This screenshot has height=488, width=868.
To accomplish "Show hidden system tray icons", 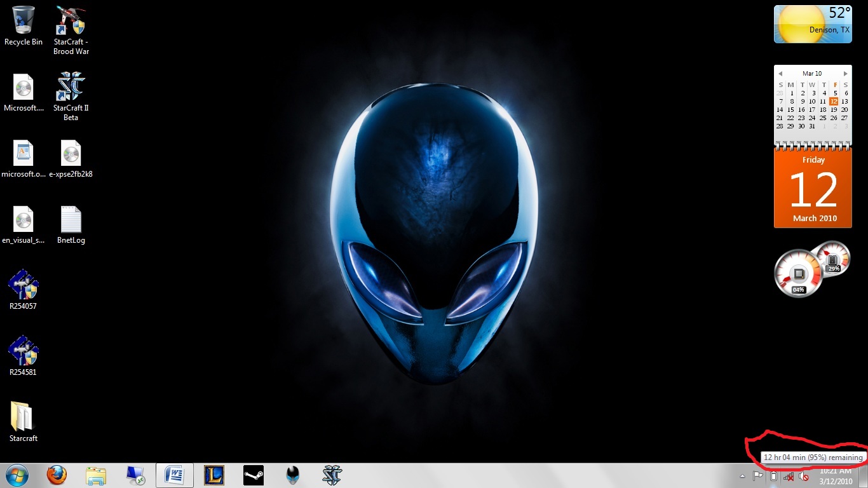I will (x=742, y=476).
